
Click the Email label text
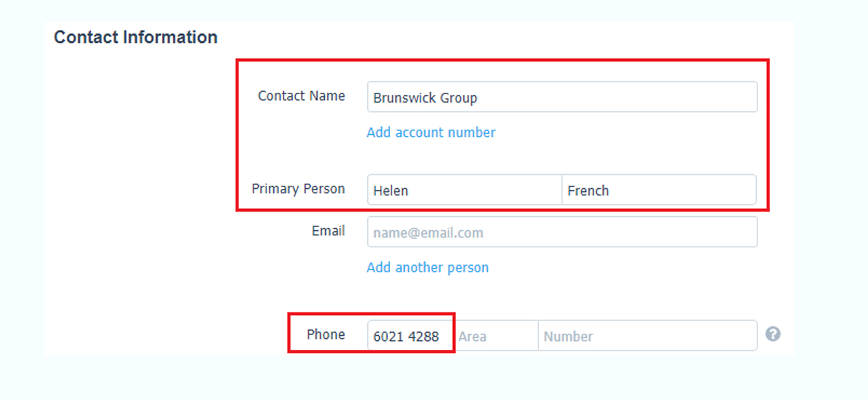(x=329, y=231)
